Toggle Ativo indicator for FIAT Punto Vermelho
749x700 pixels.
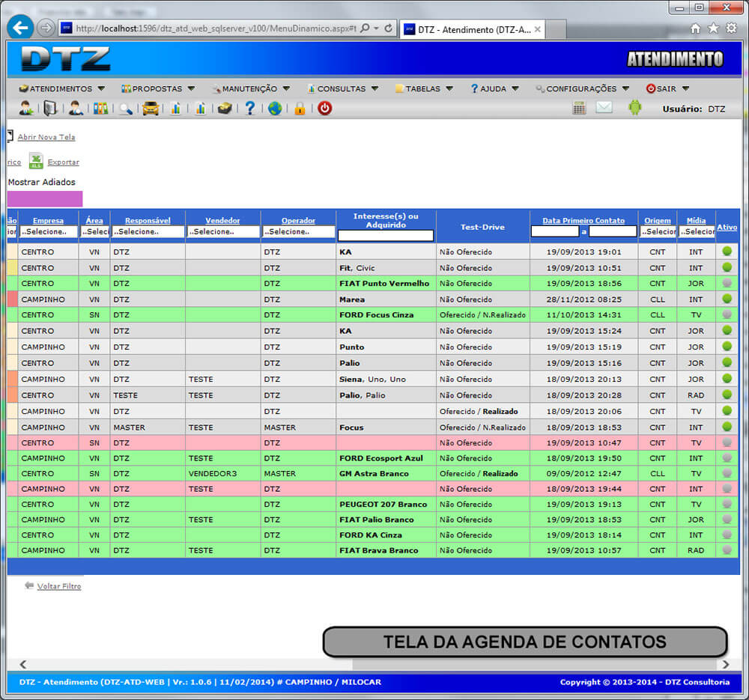727,283
